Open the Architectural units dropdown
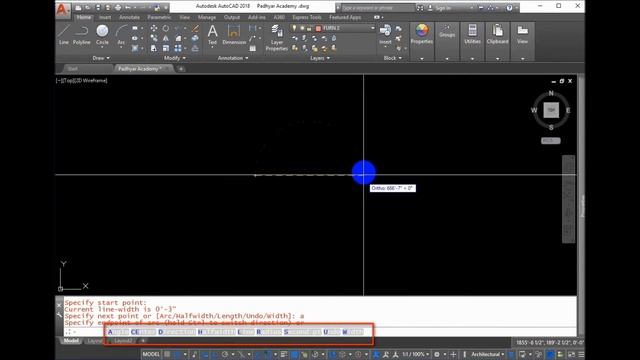 coord(487,354)
